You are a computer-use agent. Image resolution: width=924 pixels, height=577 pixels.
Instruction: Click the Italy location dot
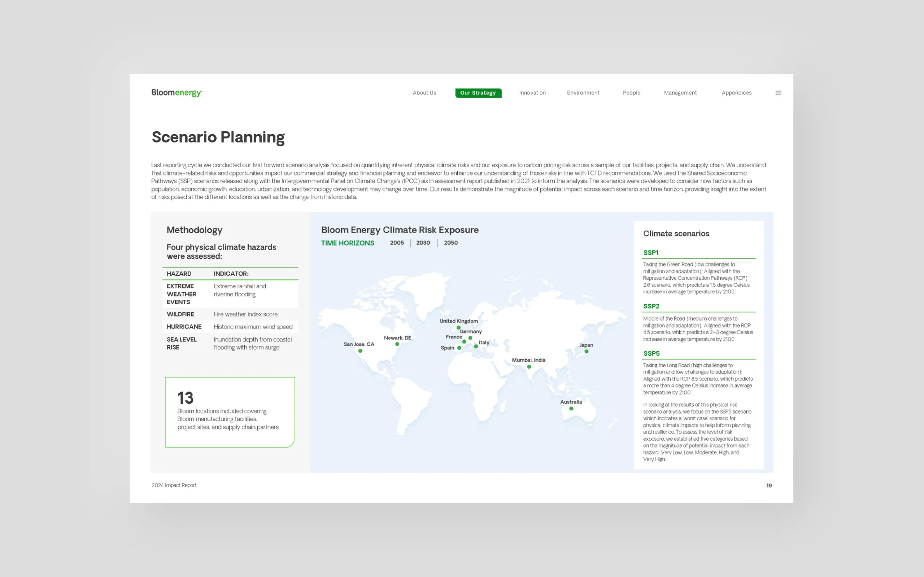(476, 347)
